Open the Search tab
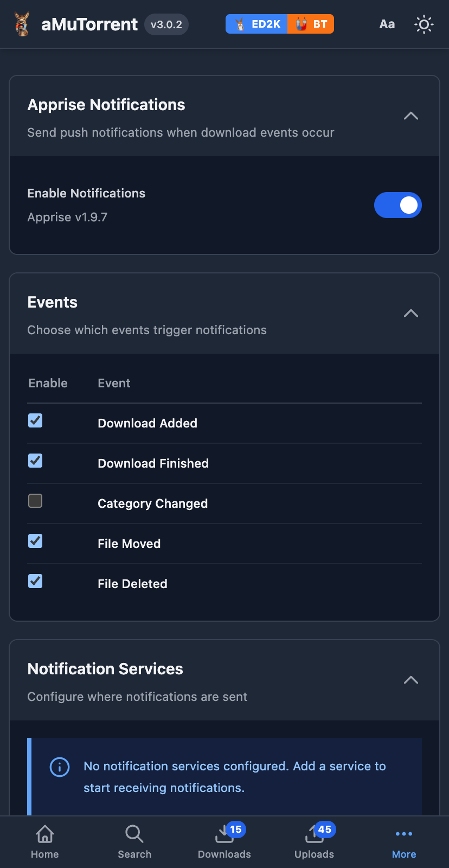449x868 pixels. point(134,841)
